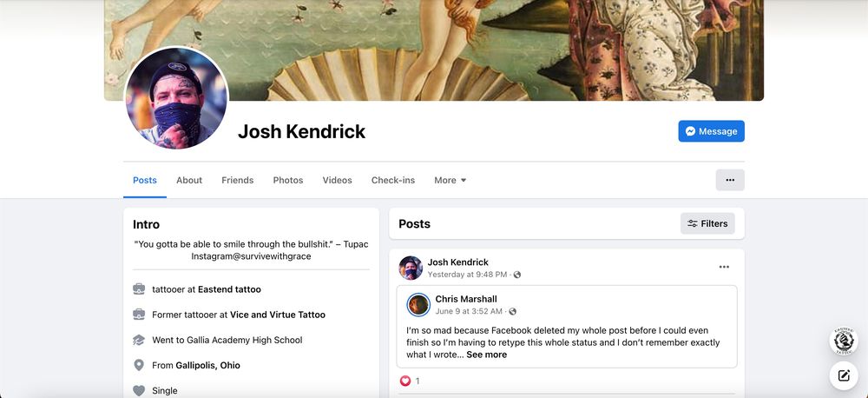Viewport: 868px width, 398px height.
Task: Expand the More tab dropdown
Action: point(450,180)
